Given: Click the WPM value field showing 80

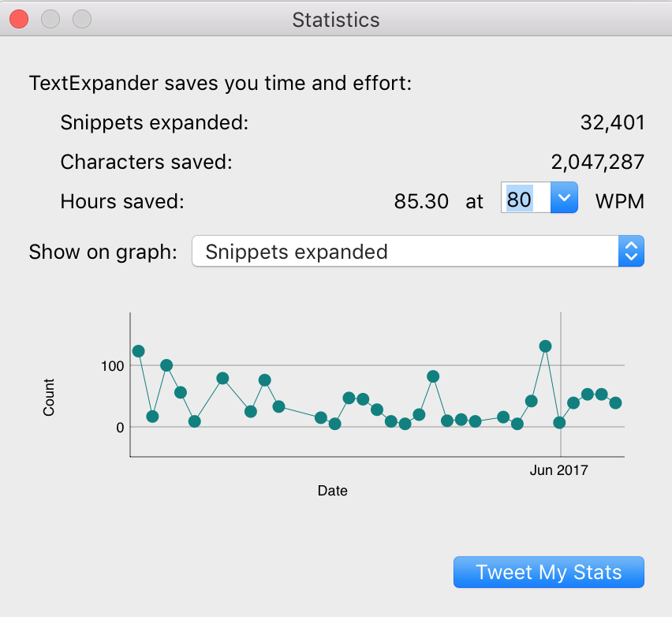Looking at the screenshot, I should coord(526,198).
